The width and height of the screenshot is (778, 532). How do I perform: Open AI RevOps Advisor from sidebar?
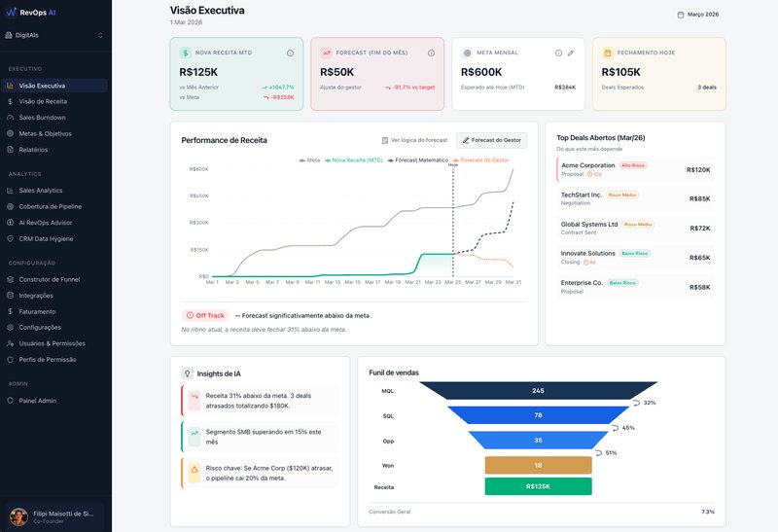click(46, 223)
